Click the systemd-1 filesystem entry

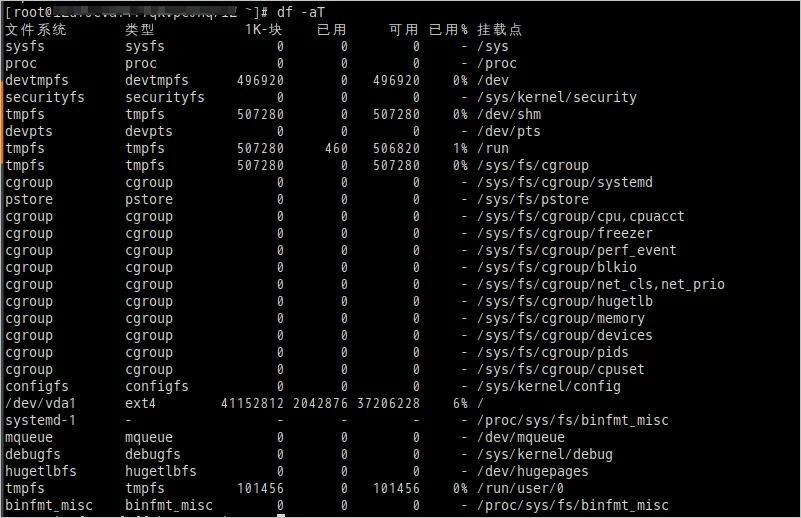pos(40,420)
